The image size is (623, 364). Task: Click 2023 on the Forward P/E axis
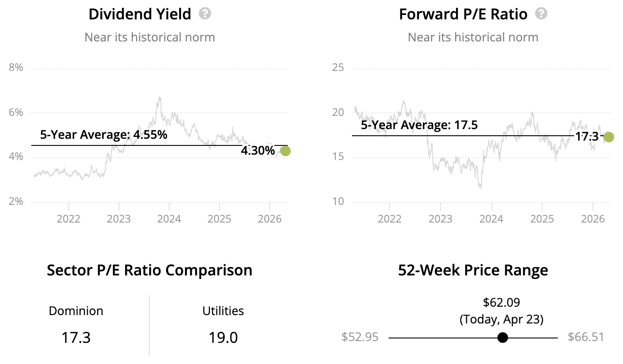pos(440,219)
